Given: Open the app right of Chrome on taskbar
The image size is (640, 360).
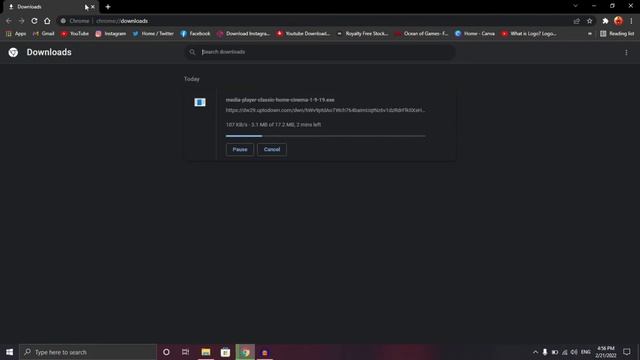Looking at the screenshot, I should tap(264, 352).
